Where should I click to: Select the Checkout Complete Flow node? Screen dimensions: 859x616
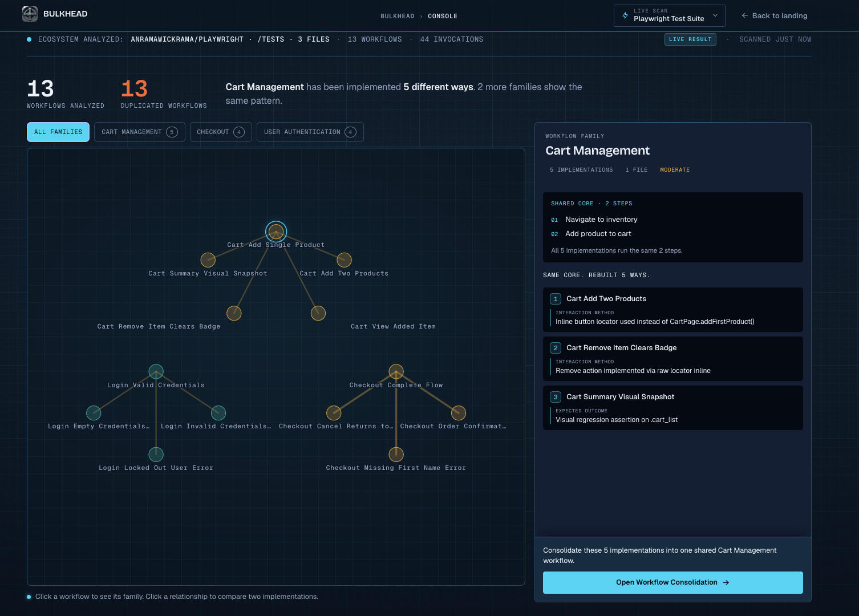396,372
